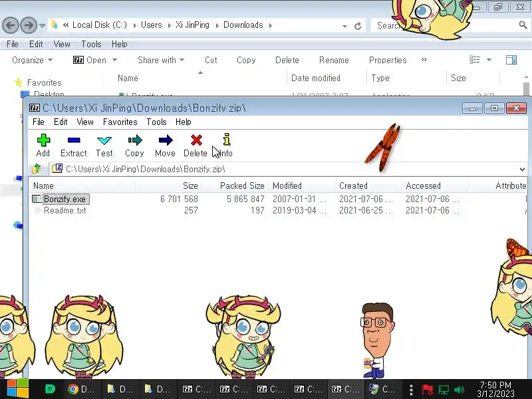Go forward in the Explorer window

29,25
